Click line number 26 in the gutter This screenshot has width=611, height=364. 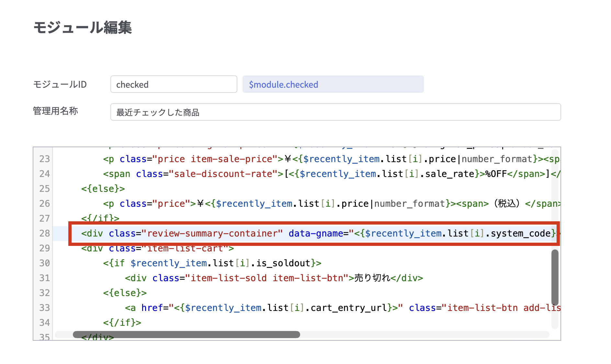(44, 204)
